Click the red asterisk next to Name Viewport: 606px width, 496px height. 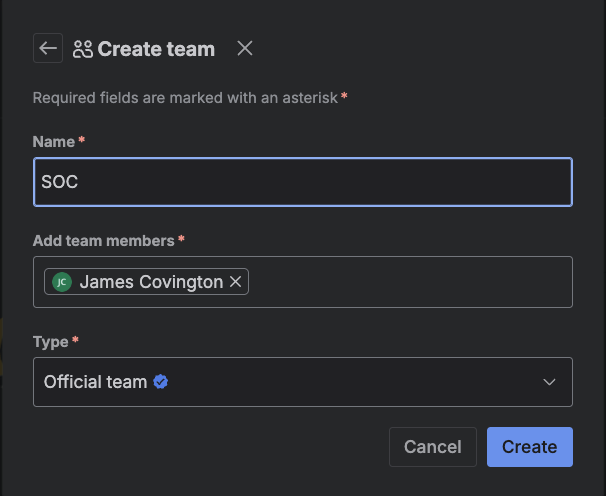(x=82, y=141)
